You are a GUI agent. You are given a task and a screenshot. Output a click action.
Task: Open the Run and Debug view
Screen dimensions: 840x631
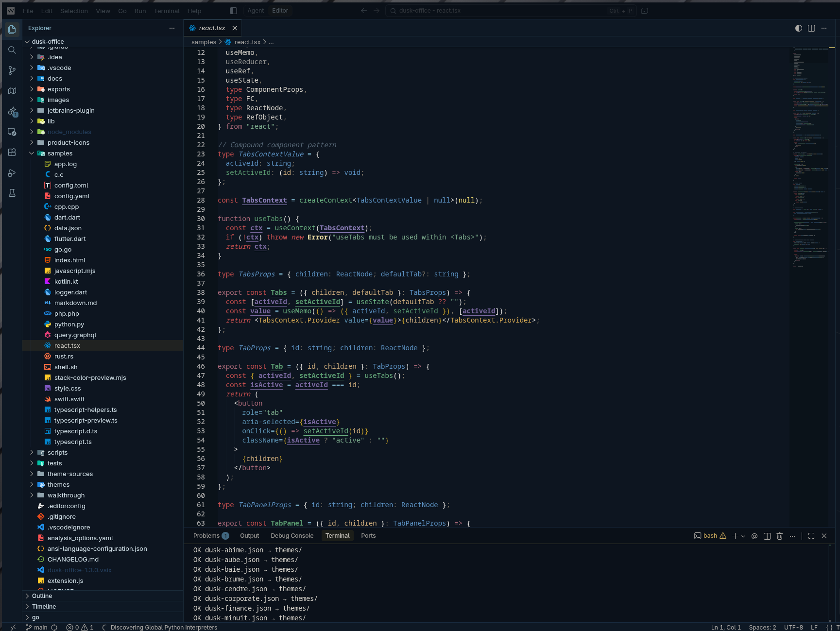click(x=12, y=173)
